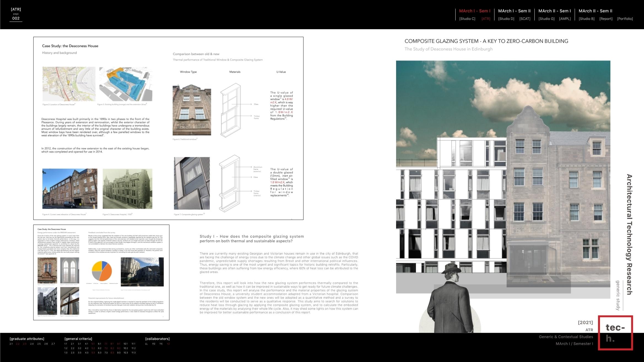Click the red tec-h. logo box
The width and height of the screenshot is (644, 362).
tap(615, 333)
